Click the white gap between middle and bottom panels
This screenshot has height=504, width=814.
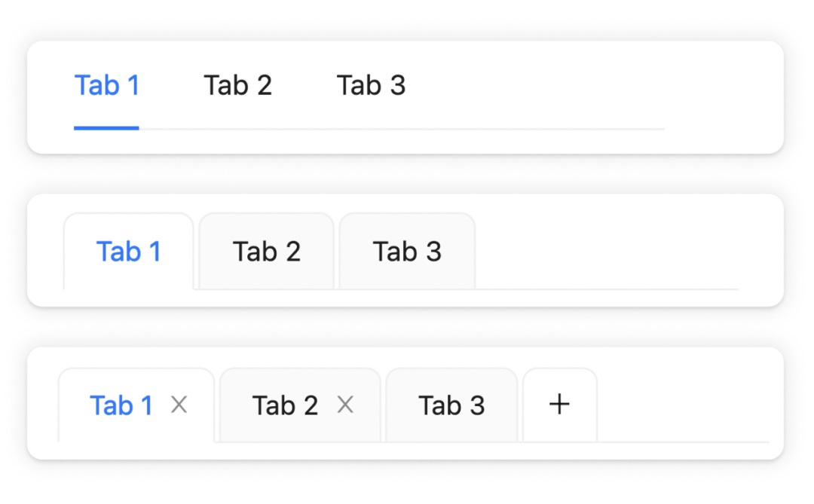[405, 327]
